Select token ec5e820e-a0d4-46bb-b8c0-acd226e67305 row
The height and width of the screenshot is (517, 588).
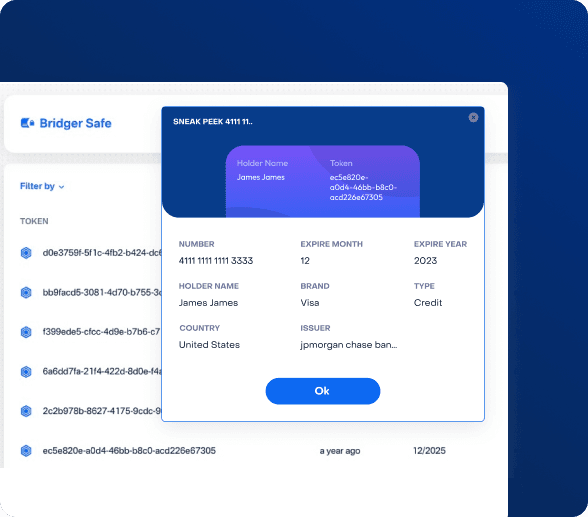coord(233,451)
